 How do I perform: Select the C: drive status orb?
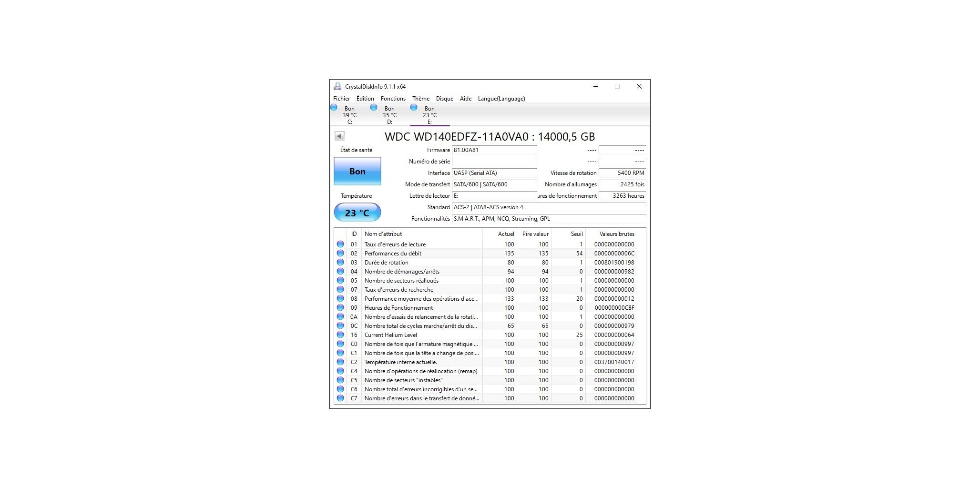[334, 108]
